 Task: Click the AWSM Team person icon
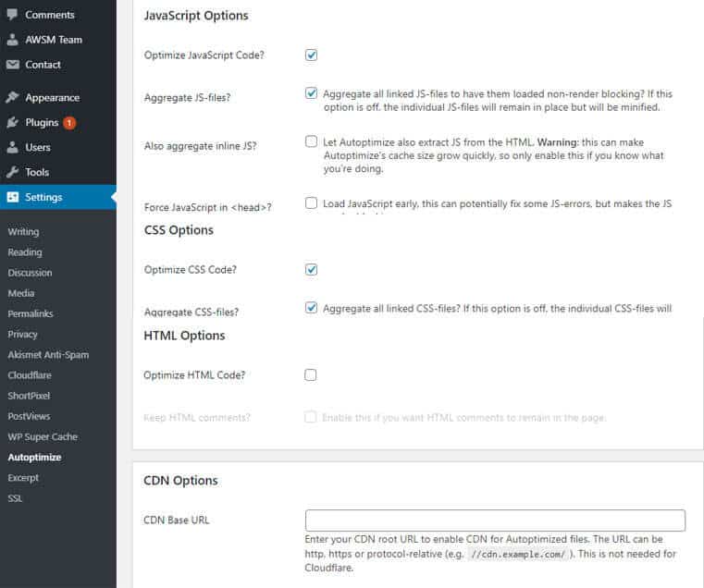click(12, 40)
